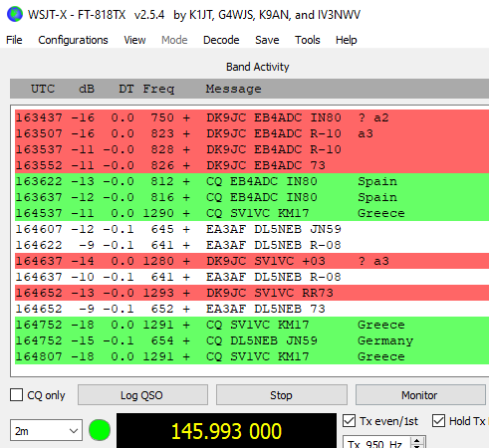The image size is (489, 448).
Task: Click the dB column header
Action: pyautogui.click(x=87, y=89)
